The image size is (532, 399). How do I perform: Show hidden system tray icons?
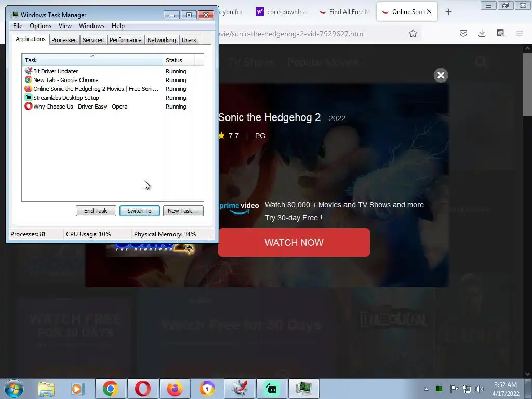pos(426,389)
